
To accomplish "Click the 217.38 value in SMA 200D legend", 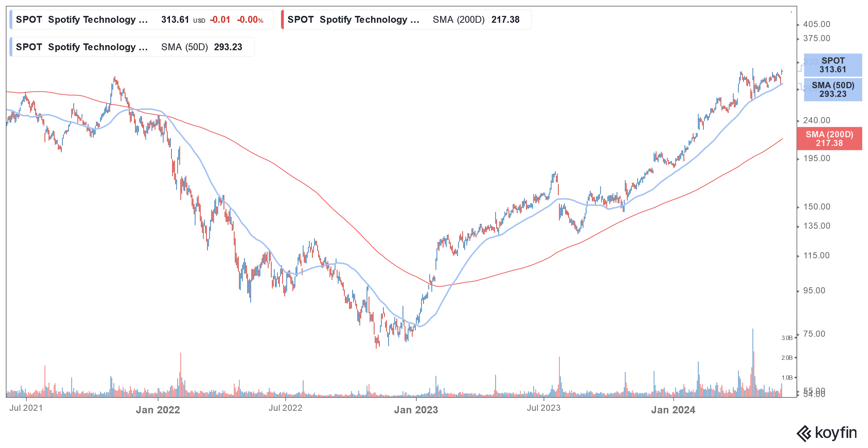I will point(505,20).
